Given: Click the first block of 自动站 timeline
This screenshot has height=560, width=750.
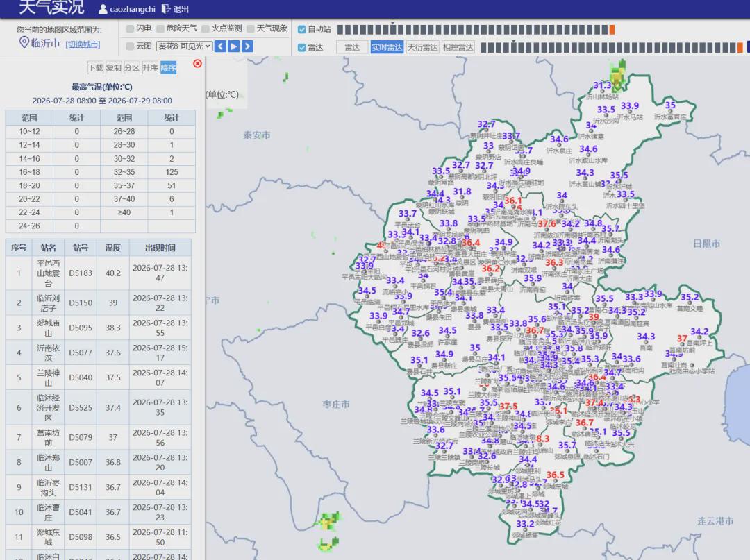Looking at the screenshot, I should [x=340, y=30].
